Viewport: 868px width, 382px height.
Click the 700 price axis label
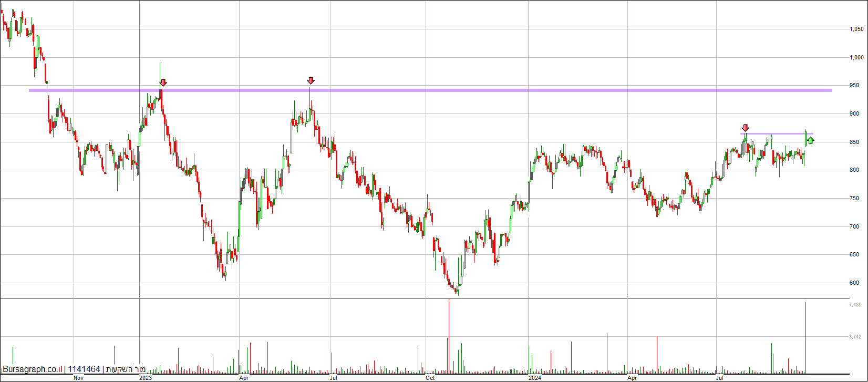tap(854, 227)
